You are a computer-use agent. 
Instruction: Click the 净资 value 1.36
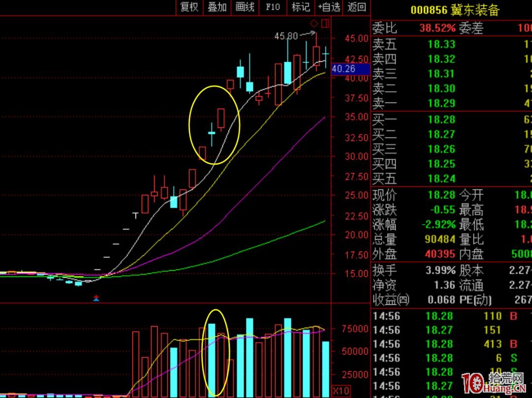(444, 285)
